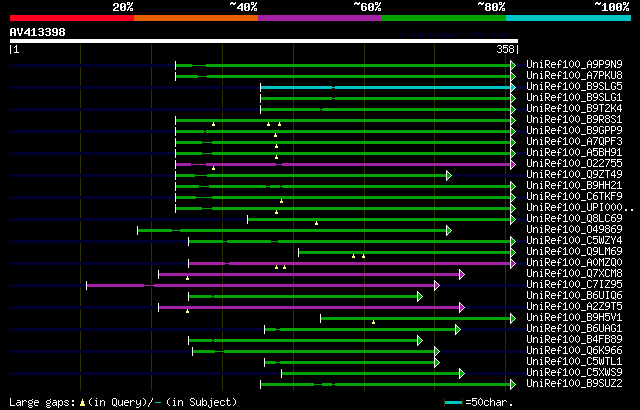
Task: Click the UniRef100_Q9ZT49 label
Action: 574,175
